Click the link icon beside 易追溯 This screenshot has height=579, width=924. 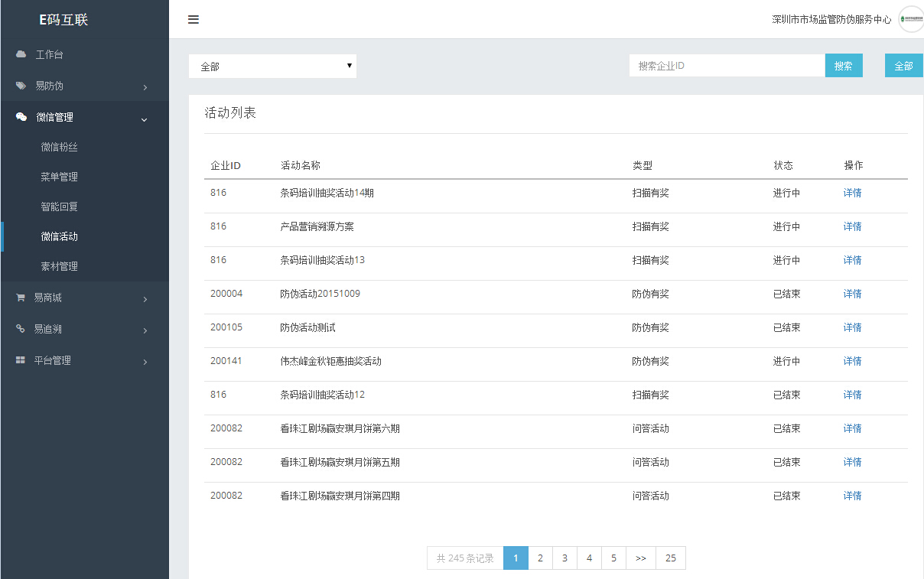pyautogui.click(x=21, y=329)
